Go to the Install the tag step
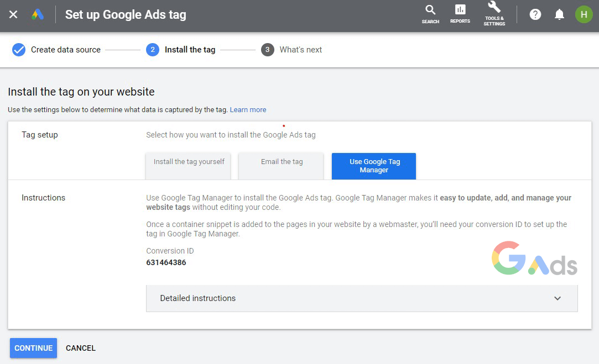The image size is (599, 364). 190,50
